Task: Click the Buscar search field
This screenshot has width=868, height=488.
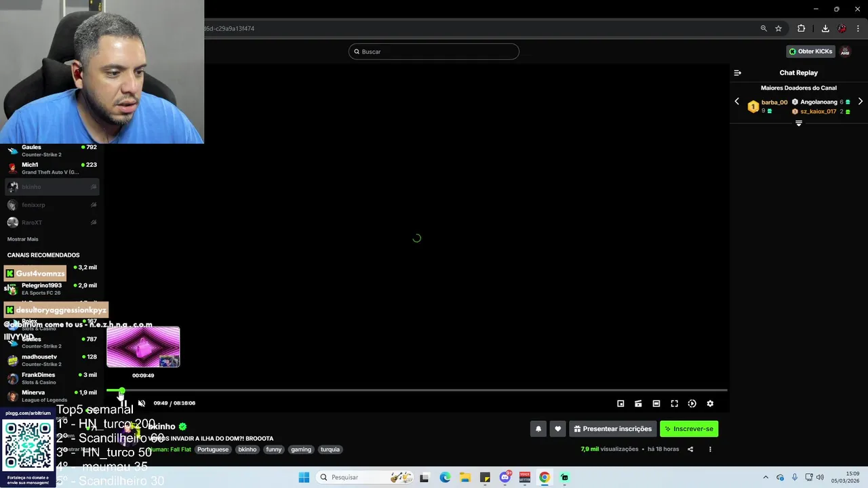Action: tap(434, 52)
